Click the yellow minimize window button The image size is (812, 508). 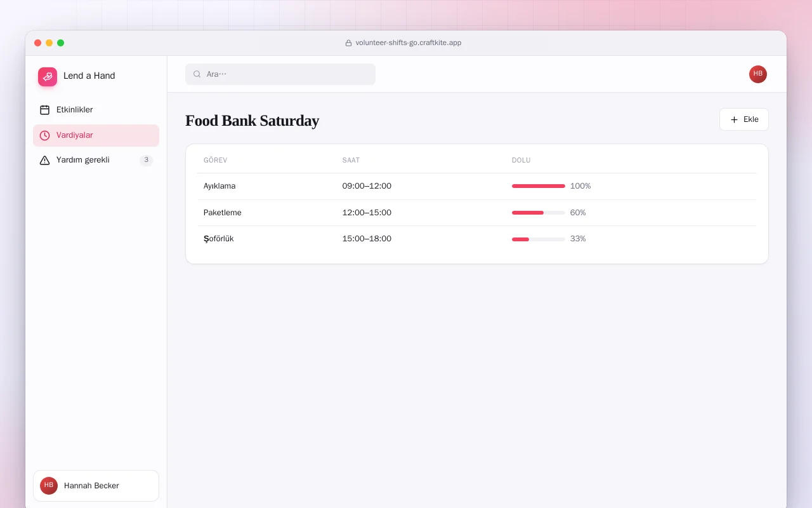49,43
